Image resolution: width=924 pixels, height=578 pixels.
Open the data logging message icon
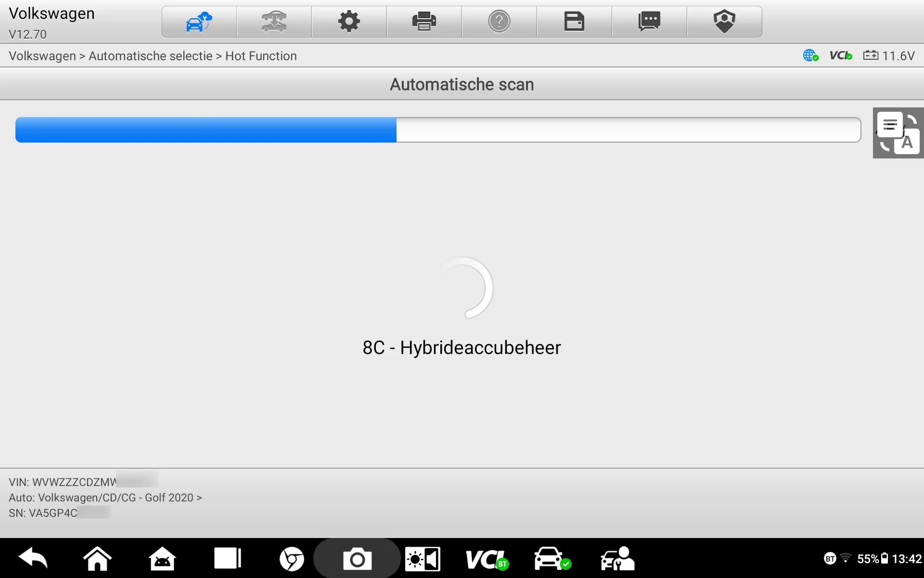(650, 22)
